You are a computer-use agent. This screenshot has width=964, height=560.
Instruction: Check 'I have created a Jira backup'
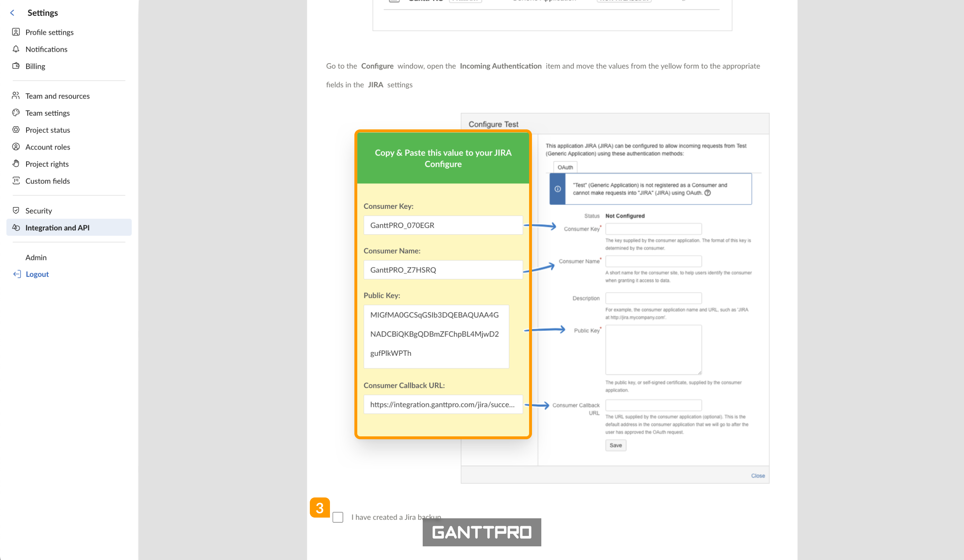coord(338,517)
